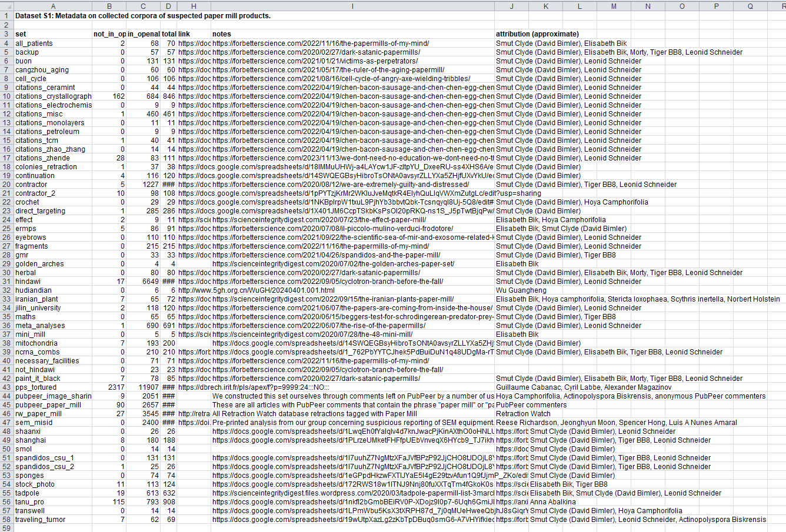786x532 pixels.
Task: Open the-golden-arches-paper-set link
Action: [333, 264]
